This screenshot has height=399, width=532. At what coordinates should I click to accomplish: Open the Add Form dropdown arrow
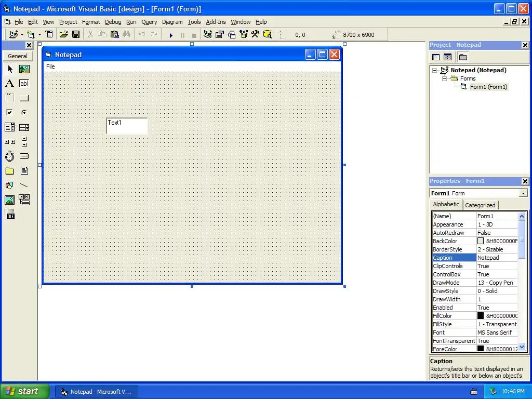point(39,35)
